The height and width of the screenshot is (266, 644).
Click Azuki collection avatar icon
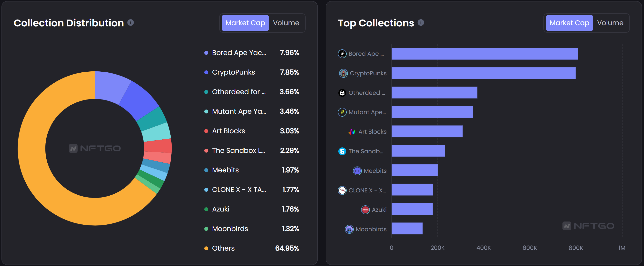point(365,210)
